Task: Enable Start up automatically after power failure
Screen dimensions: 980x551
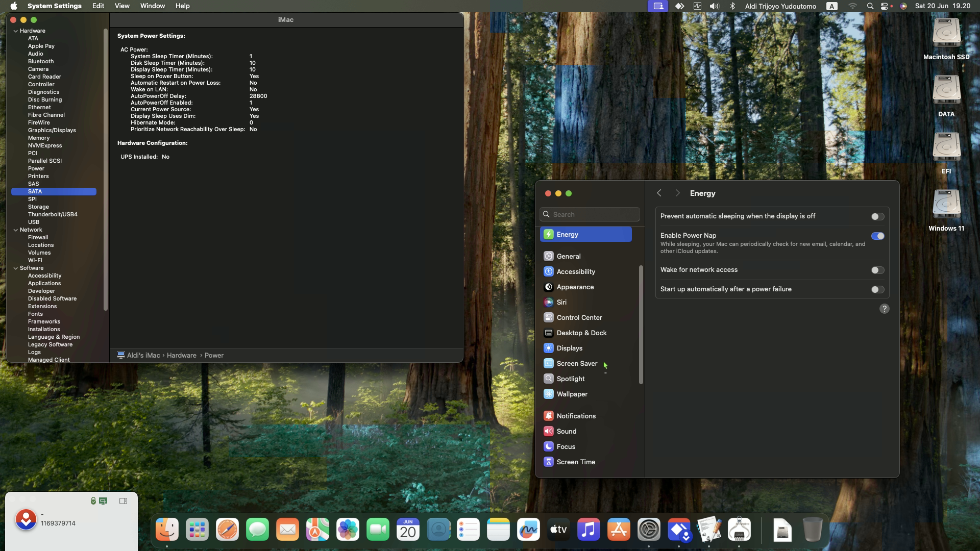Action: point(877,289)
